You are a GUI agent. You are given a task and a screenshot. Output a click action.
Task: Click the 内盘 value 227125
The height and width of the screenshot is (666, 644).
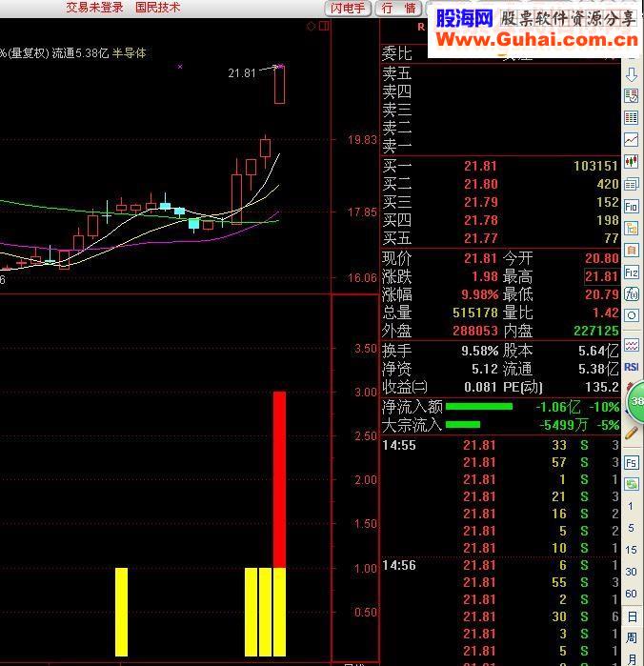tap(596, 331)
